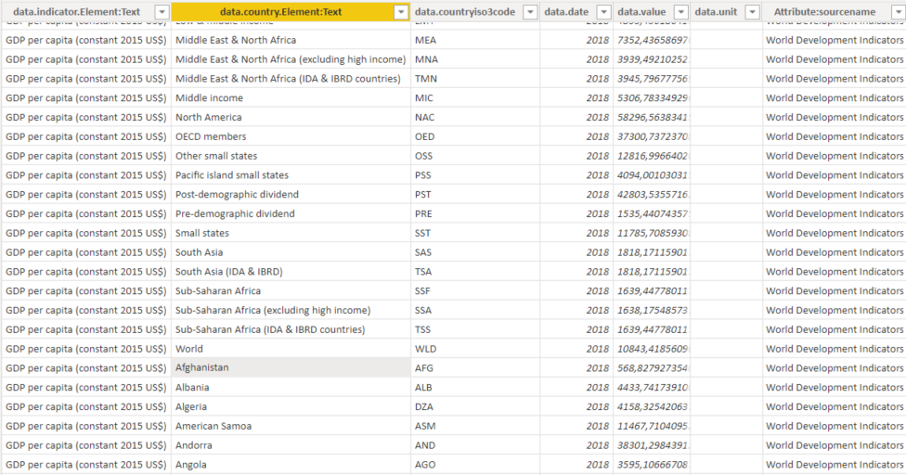Screen dimensions: 906x476
Task: Click the AFG iso3 code cell
Action: (475, 368)
